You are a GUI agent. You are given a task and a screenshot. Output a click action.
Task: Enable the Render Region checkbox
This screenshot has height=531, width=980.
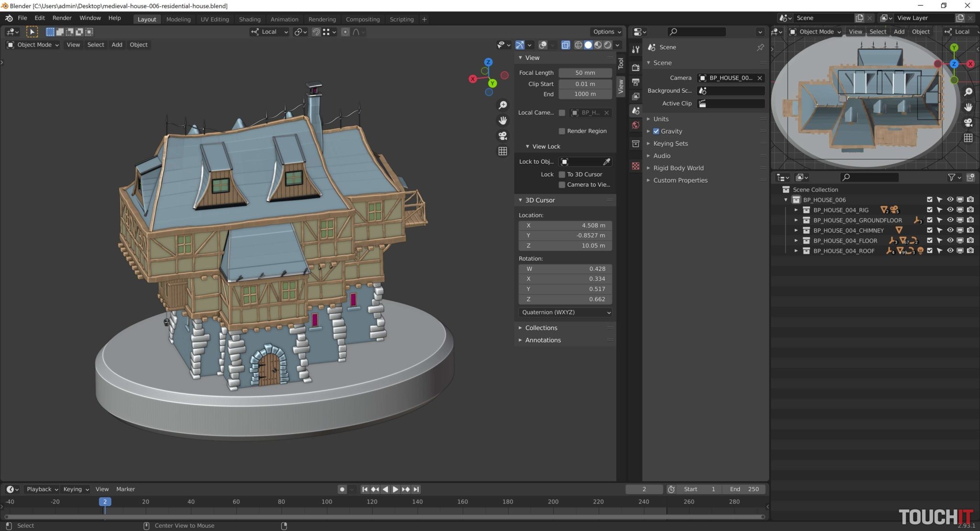[x=562, y=131]
